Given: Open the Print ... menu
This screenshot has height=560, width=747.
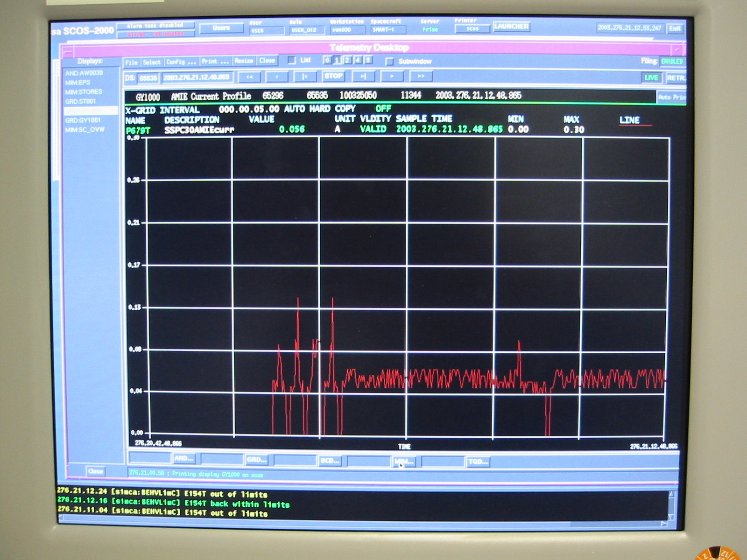Looking at the screenshot, I should (215, 61).
